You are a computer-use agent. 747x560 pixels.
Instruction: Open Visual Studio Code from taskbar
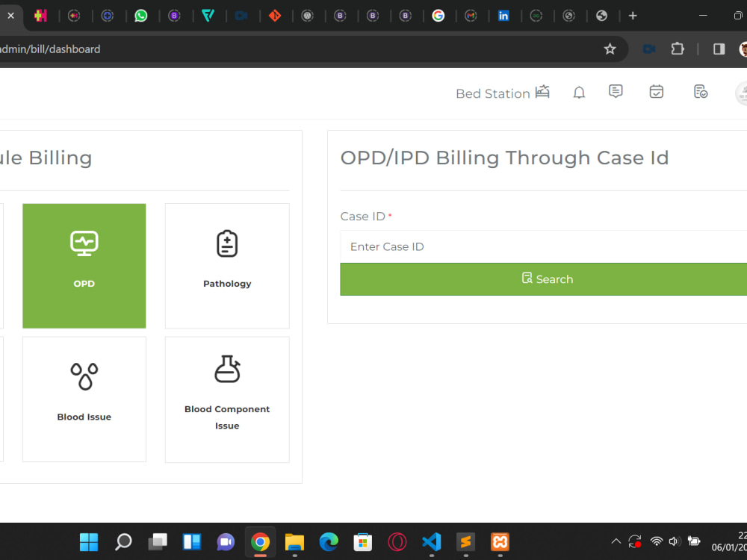432,541
